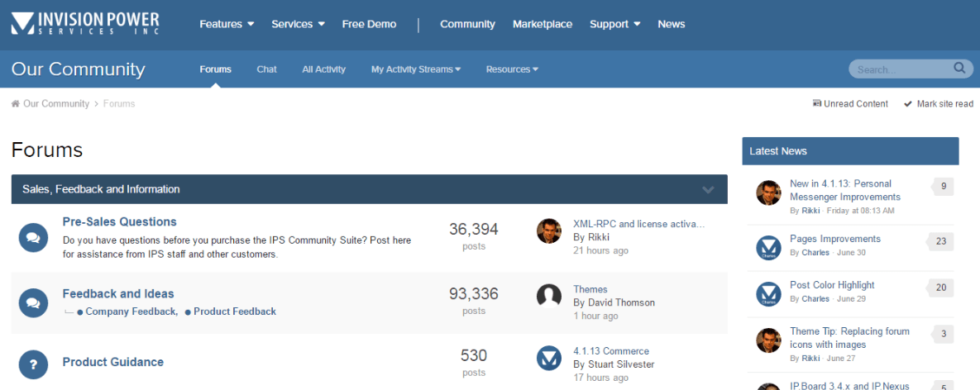Click Our Community breadcrumb link
Viewport: 980px width, 390px height.
pos(56,103)
